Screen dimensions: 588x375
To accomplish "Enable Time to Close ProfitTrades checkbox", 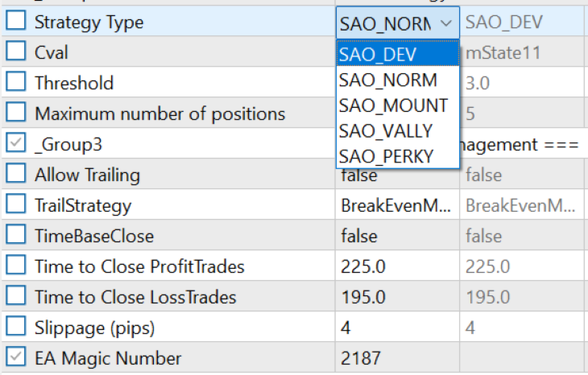I will (x=16, y=266).
